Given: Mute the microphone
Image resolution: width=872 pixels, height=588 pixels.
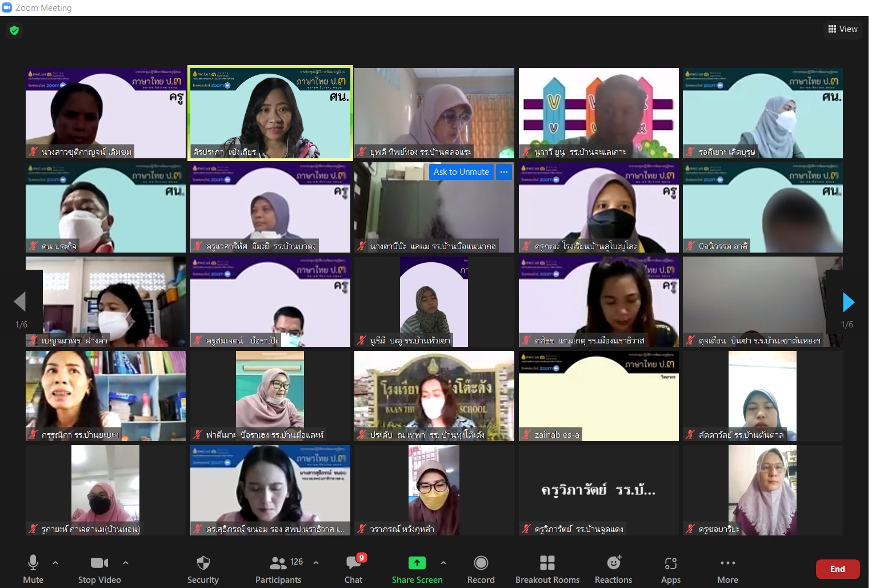Looking at the screenshot, I should (33, 563).
